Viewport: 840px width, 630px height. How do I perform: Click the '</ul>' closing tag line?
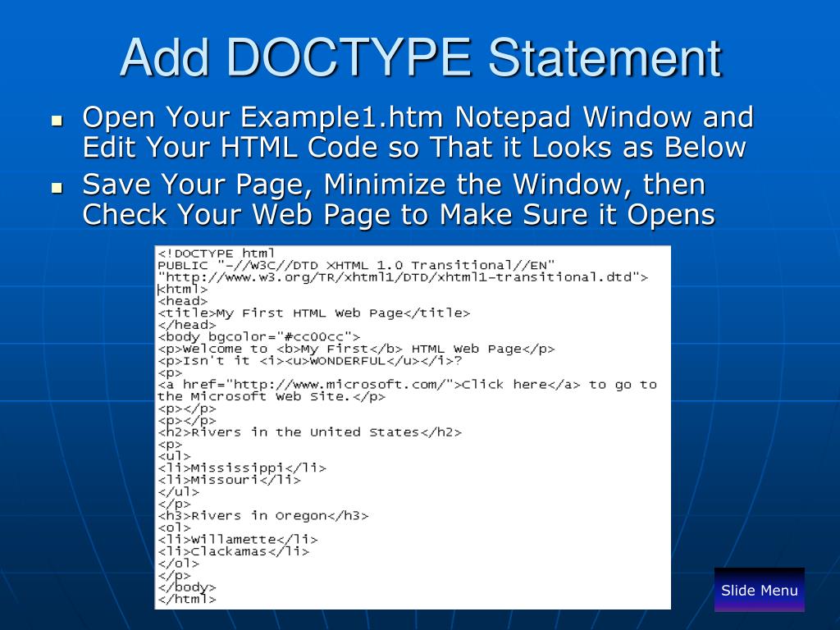[x=178, y=491]
